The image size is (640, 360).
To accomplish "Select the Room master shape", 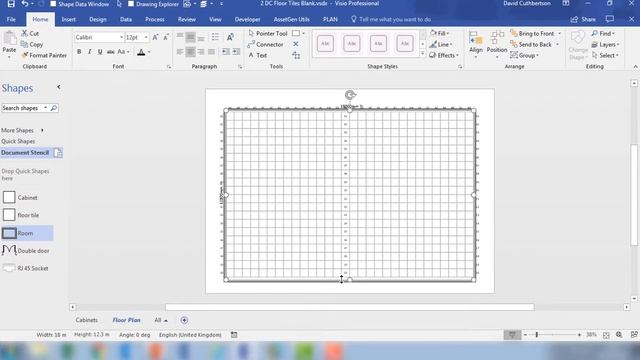I will (27, 233).
